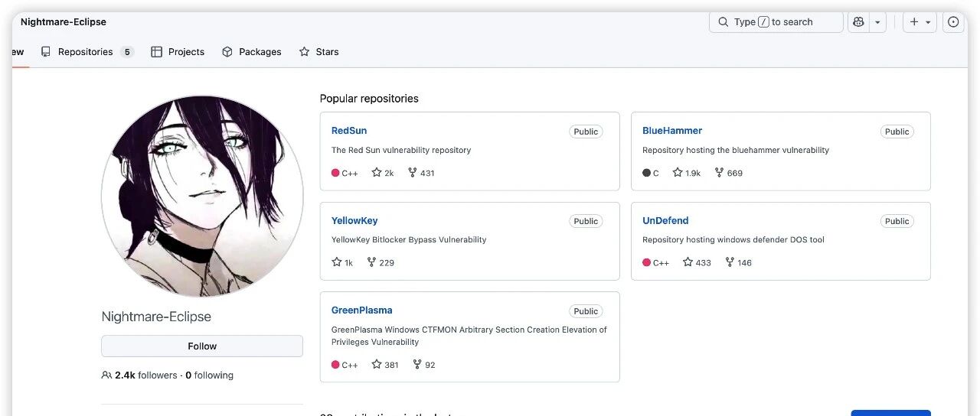View RedSun forks via 431 fork icon
980x416 pixels.
point(421,173)
